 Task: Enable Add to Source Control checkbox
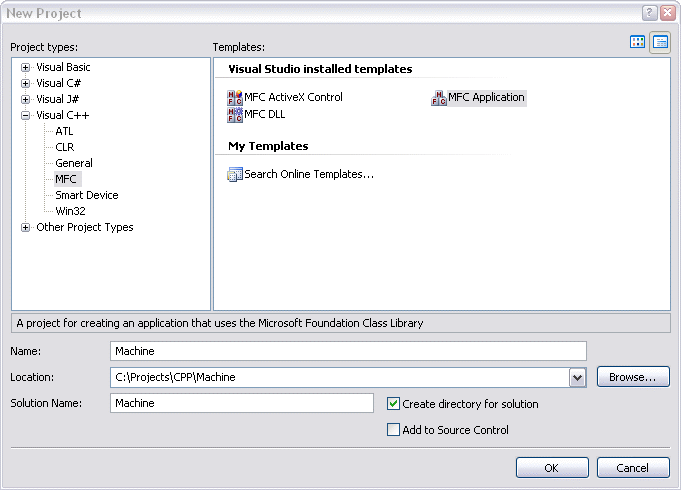(393, 430)
